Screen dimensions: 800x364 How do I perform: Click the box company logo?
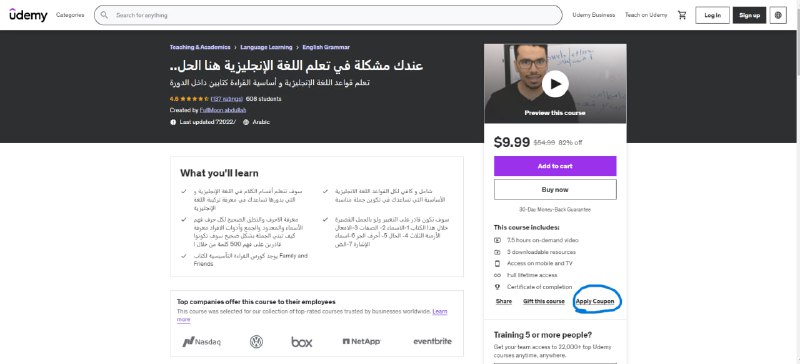pyautogui.click(x=302, y=342)
